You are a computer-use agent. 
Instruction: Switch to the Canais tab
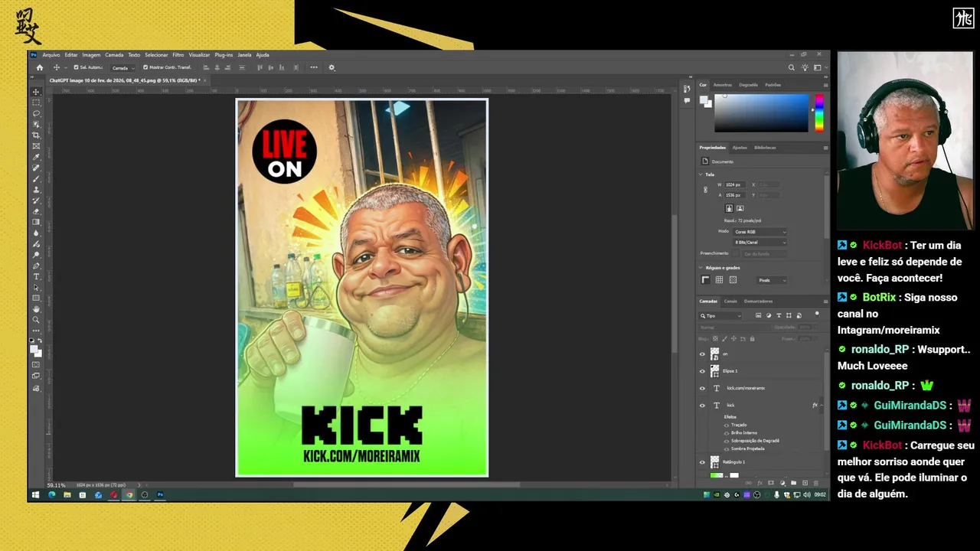tap(730, 301)
